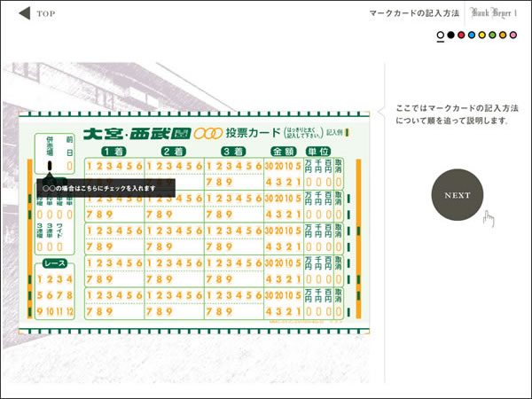532x399 pixels.
Task: Click the レース section label
Action: tap(55, 263)
